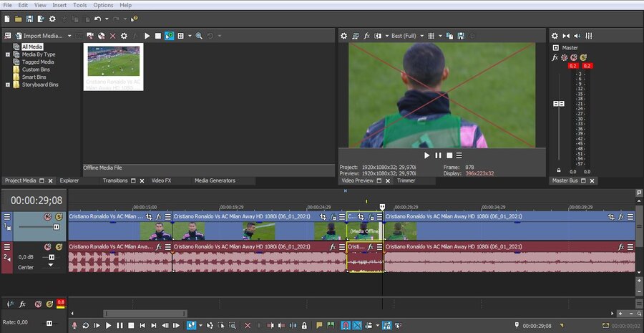644x333 pixels.
Task: Activate the What's This help pointer
Action: pyautogui.click(x=135, y=19)
